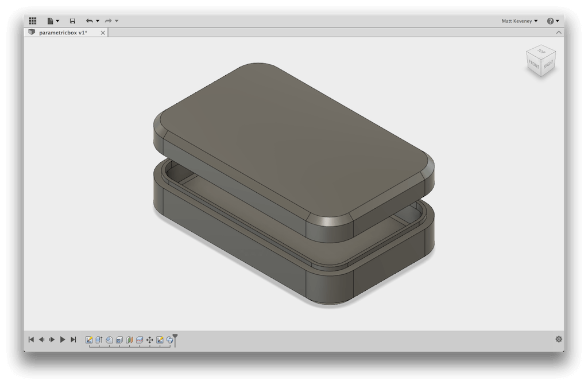The image size is (588, 385).
Task: Select first sketch feature in timeline
Action: [89, 340]
